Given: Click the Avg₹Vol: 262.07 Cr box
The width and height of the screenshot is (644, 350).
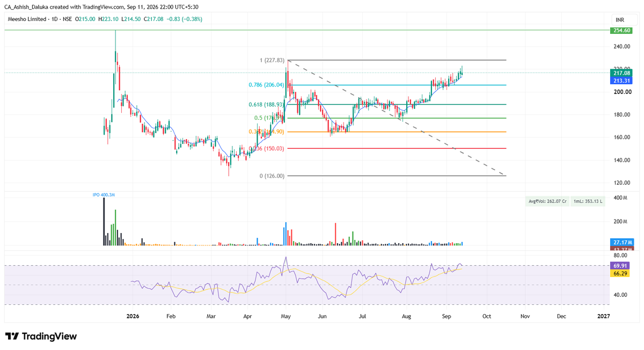Looking at the screenshot, I should coord(547,201).
